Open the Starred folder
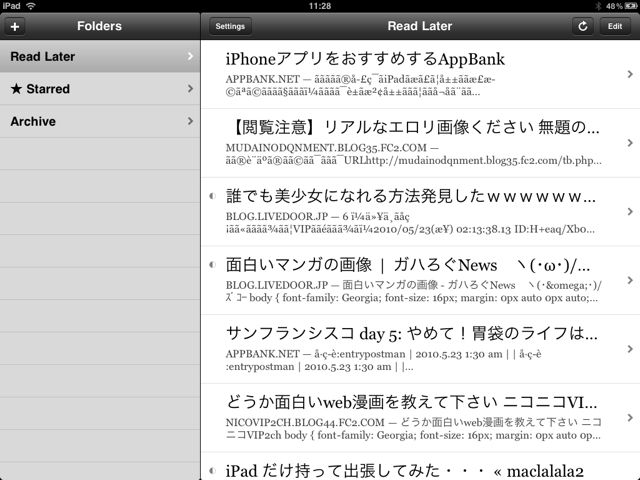The height and width of the screenshot is (480, 640). tap(100, 89)
